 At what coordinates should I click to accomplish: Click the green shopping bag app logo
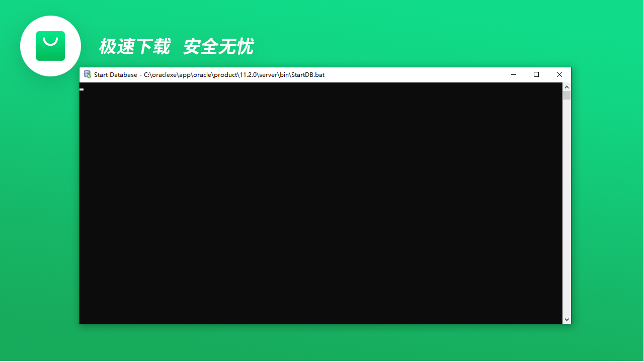[50, 46]
